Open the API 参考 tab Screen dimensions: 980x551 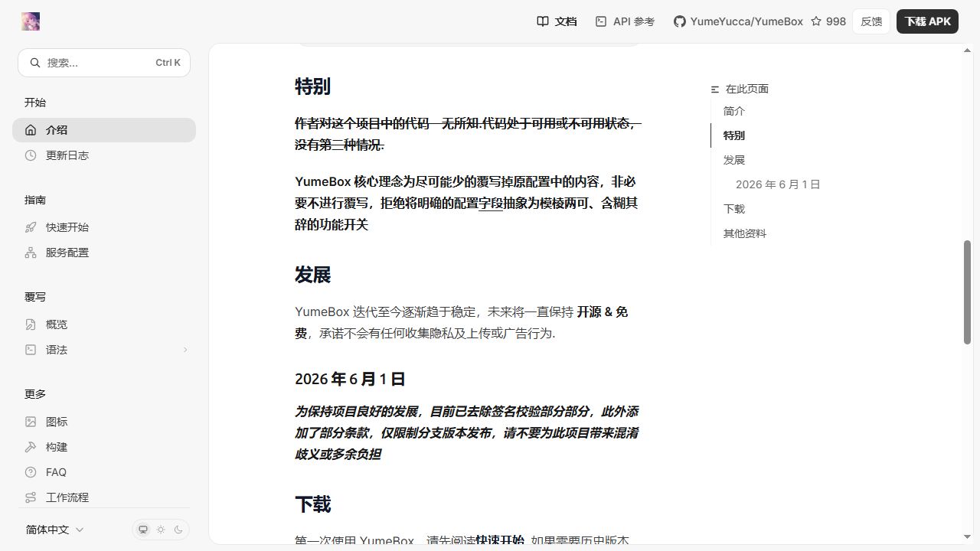(625, 21)
